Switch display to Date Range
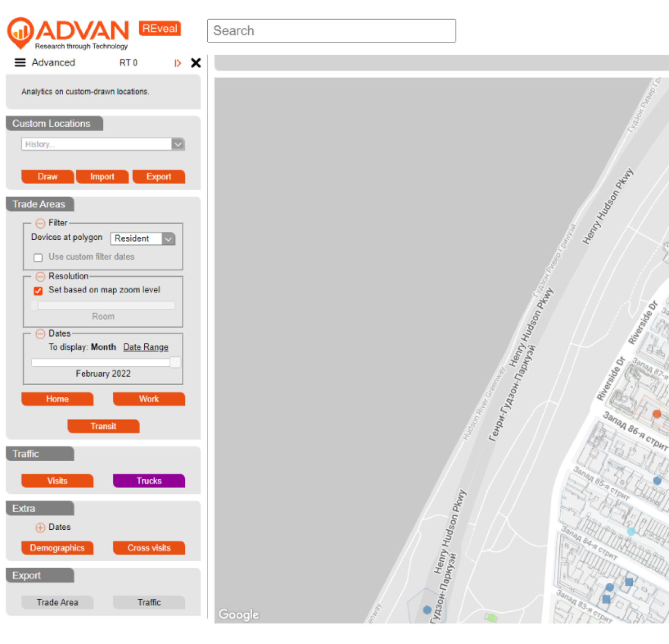This screenshot has height=644, width=669. (146, 347)
